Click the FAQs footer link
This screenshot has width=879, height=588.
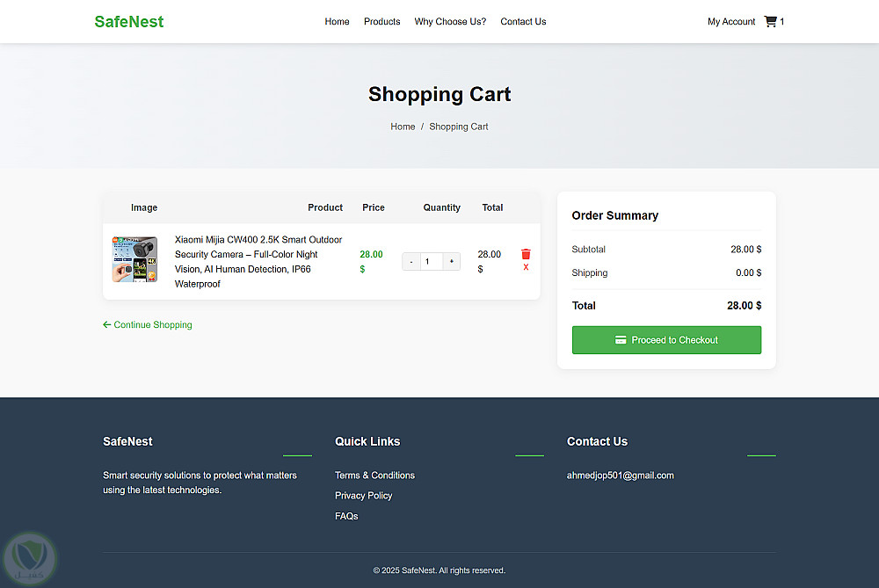tap(346, 517)
